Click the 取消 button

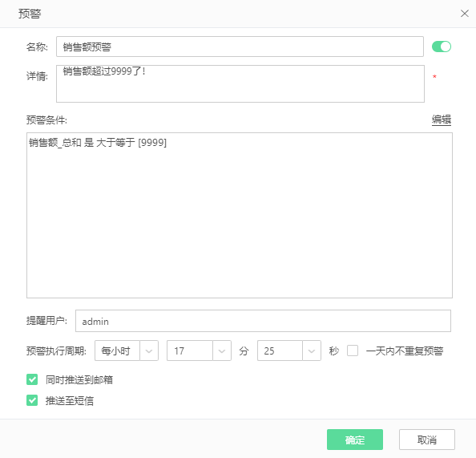(x=427, y=440)
